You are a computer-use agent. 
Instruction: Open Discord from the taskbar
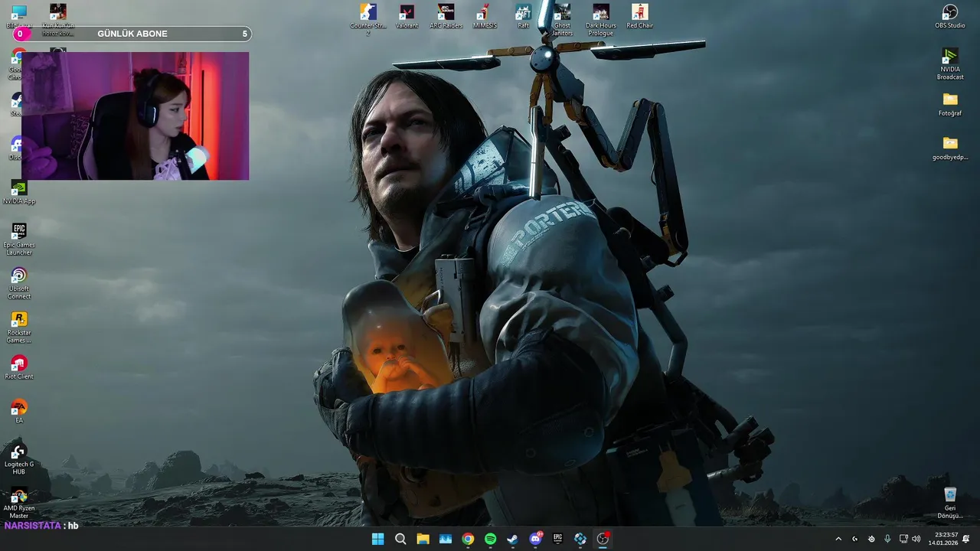(535, 539)
